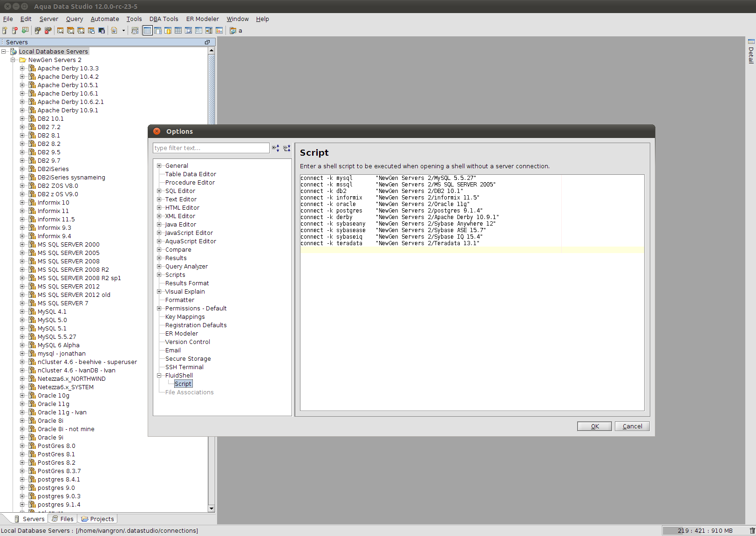The height and width of the screenshot is (536, 756).
Task: Click Servers panel scroll down arrow
Action: tap(211, 509)
